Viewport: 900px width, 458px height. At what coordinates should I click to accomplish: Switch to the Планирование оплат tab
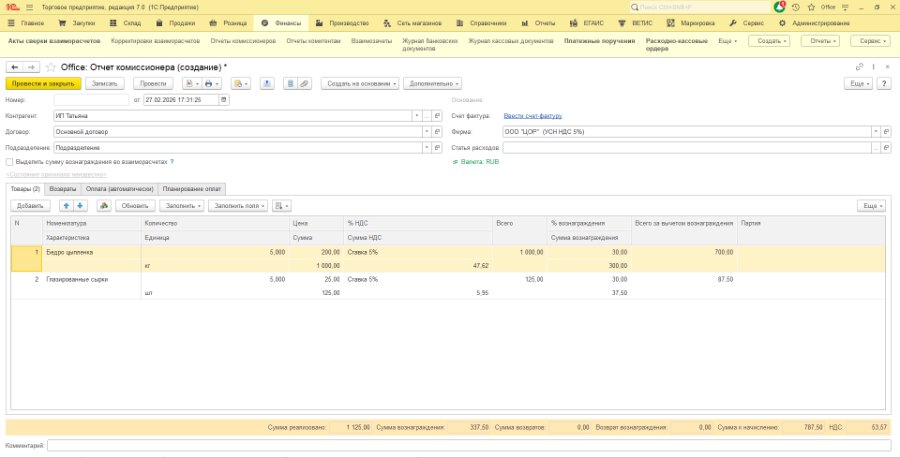click(x=192, y=189)
